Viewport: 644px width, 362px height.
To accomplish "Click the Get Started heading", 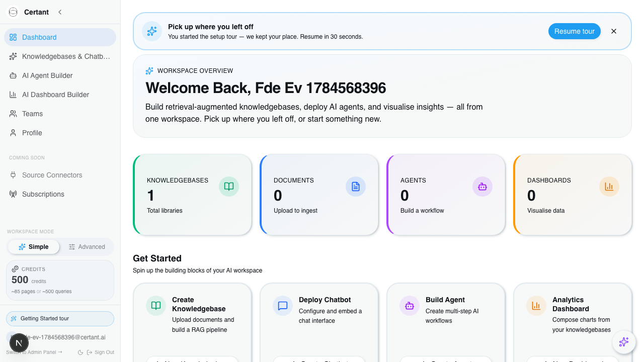I will [x=157, y=258].
